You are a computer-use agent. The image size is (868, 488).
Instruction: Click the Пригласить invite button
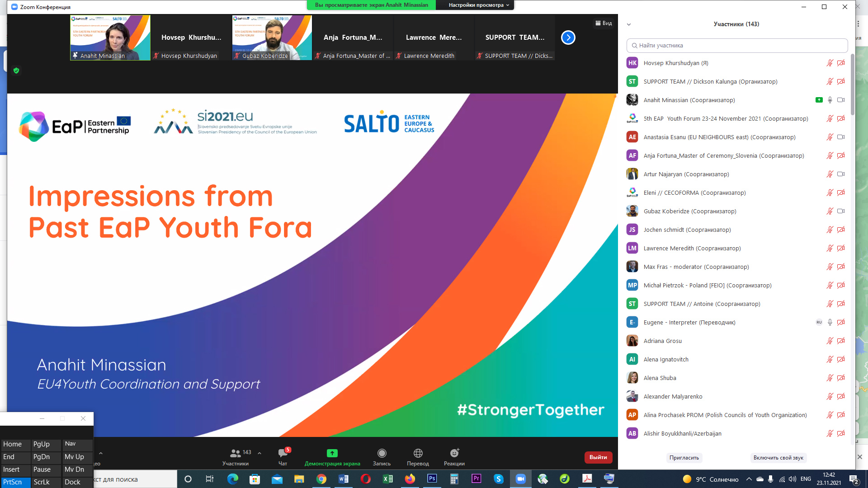click(x=684, y=458)
